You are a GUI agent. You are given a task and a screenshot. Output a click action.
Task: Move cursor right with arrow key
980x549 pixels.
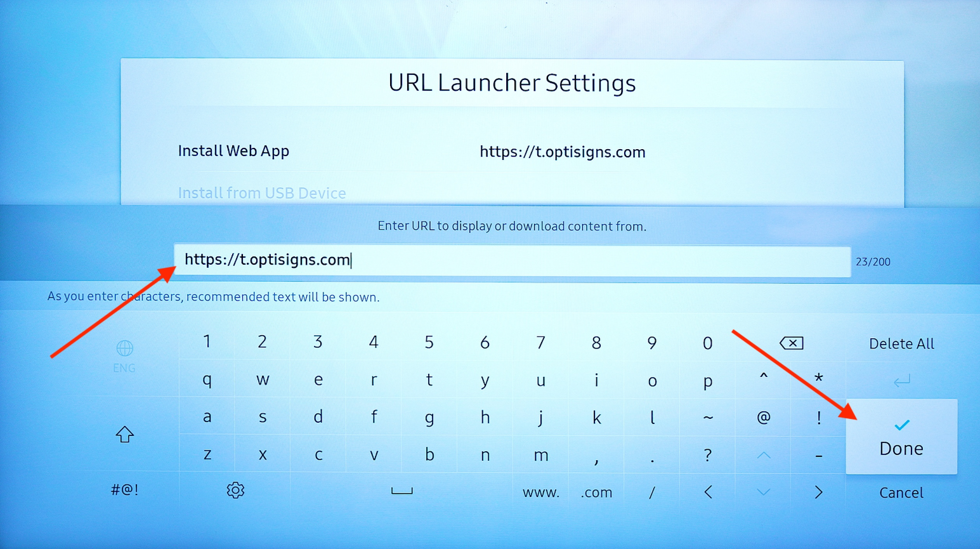(x=818, y=492)
